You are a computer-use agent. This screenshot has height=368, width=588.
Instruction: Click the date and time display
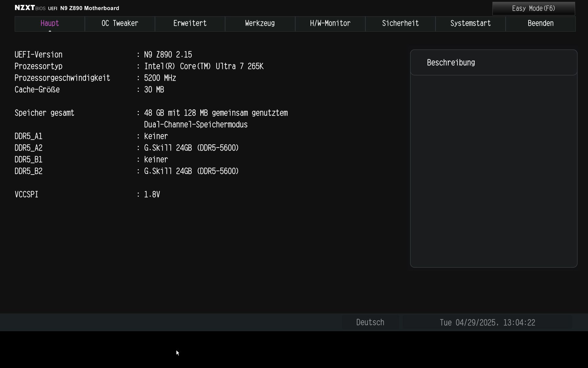(487, 323)
